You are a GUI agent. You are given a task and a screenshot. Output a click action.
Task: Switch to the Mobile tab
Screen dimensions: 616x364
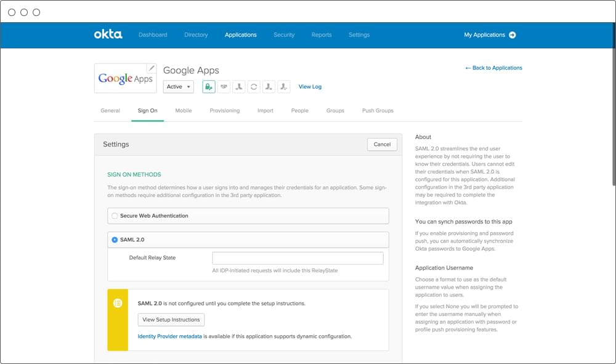pyautogui.click(x=184, y=111)
